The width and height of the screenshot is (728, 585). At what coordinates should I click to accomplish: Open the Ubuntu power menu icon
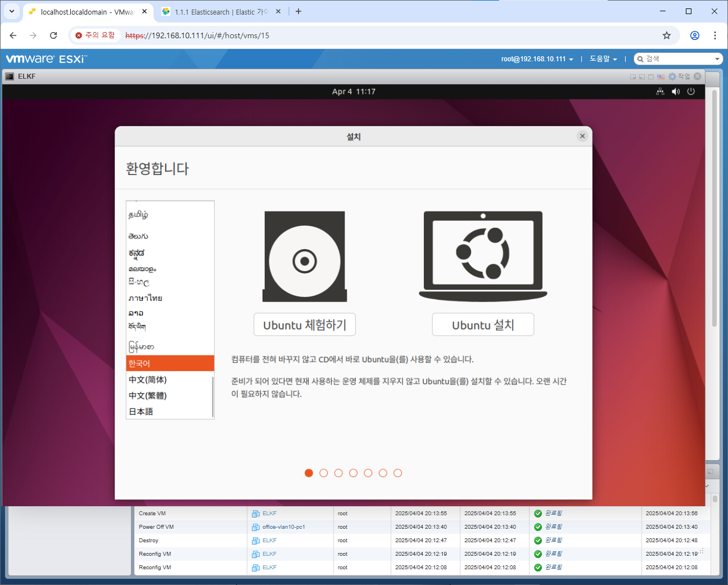tap(691, 92)
